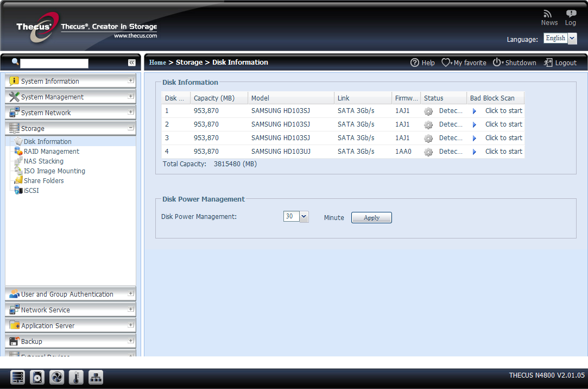Click the www.thecus.com website text
588x389 pixels.
coord(135,36)
